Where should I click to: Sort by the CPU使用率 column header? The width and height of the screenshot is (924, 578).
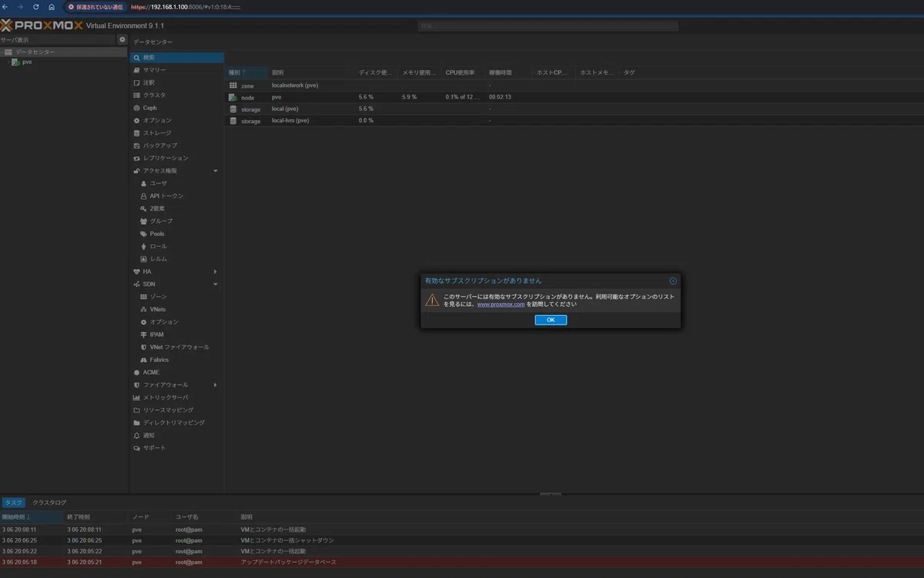coord(463,72)
